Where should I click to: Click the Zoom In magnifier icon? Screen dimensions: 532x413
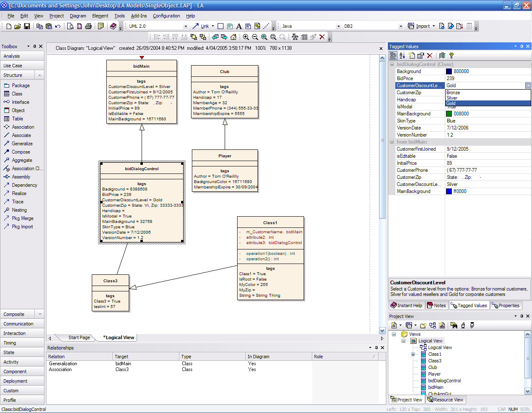246,37
